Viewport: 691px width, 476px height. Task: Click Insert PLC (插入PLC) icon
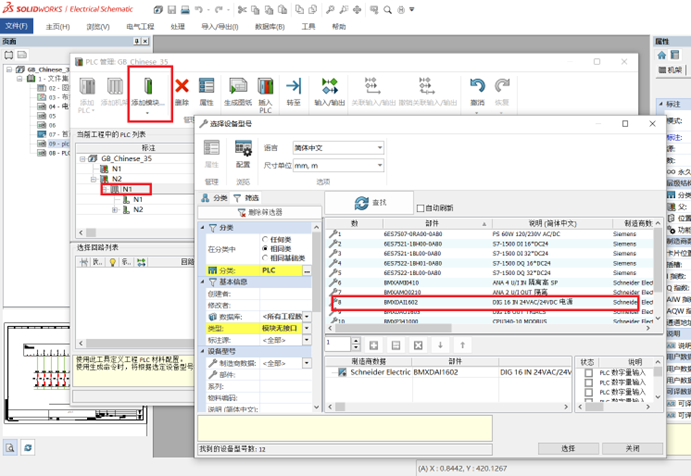265,86
